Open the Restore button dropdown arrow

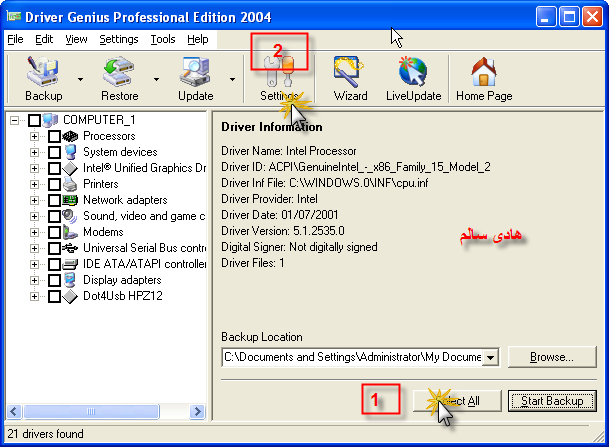(156, 79)
